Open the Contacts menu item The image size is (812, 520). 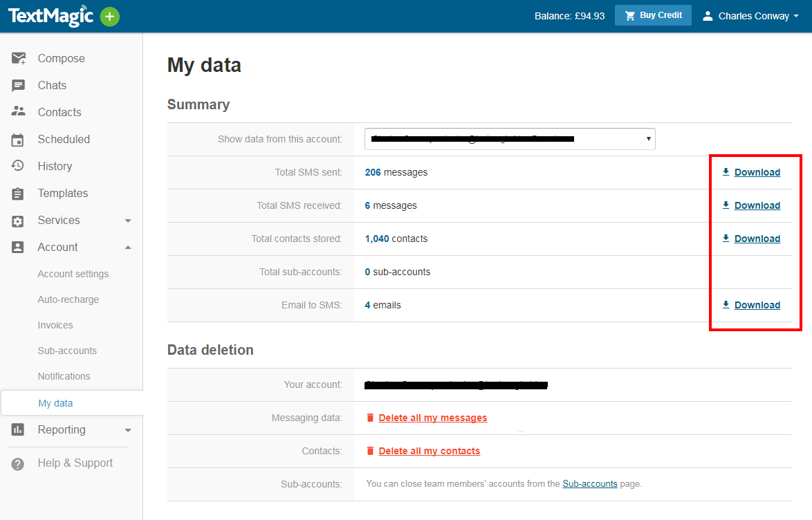coord(59,113)
